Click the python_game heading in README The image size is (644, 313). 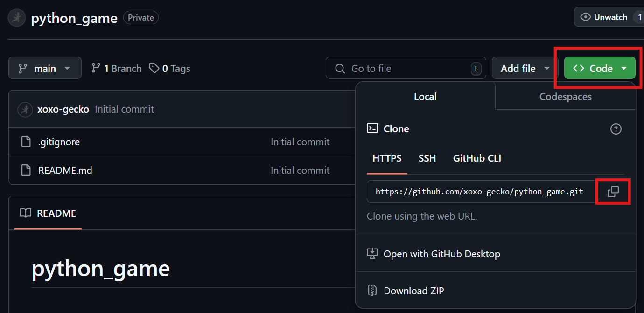coord(100,269)
